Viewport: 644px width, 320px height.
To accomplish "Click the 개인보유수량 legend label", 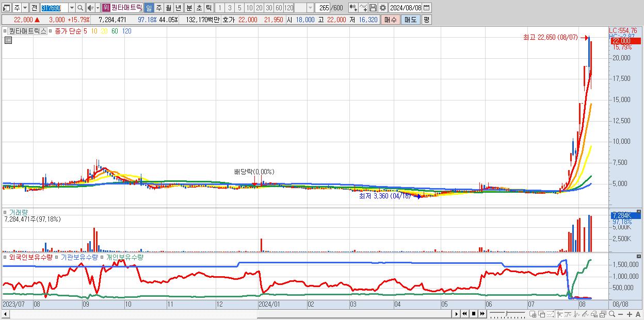I will pyautogui.click(x=125, y=257).
